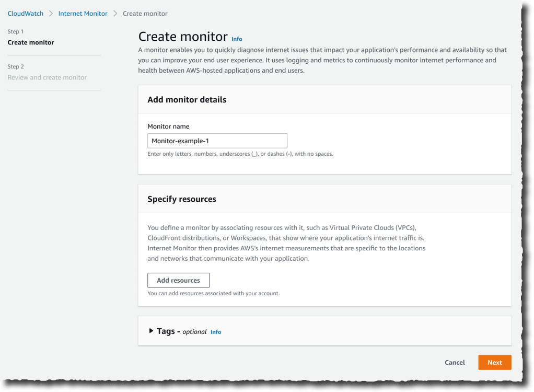
Task: Click the Next button
Action: click(494, 362)
